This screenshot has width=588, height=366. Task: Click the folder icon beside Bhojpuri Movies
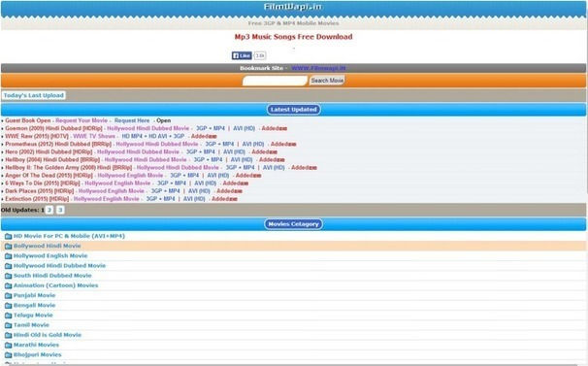tap(9, 354)
